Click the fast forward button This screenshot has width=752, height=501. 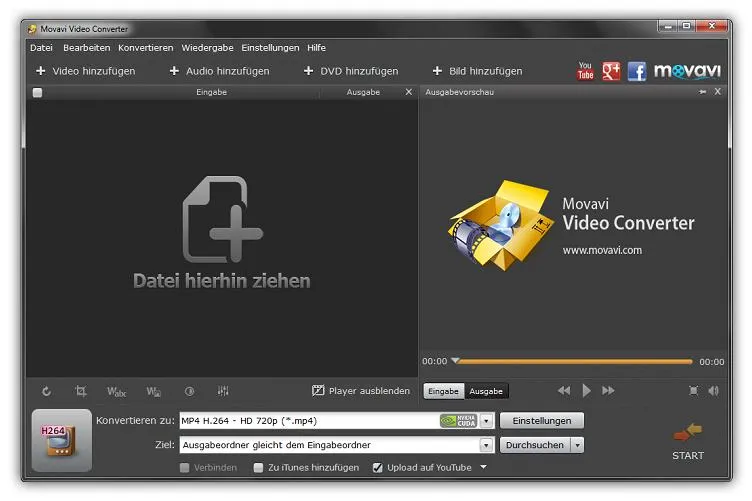click(x=608, y=391)
